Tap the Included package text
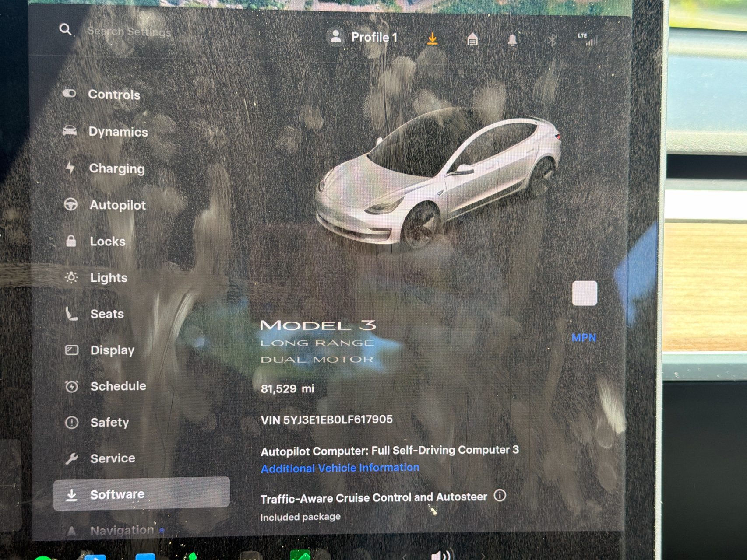Image resolution: width=747 pixels, height=560 pixels. pyautogui.click(x=300, y=517)
